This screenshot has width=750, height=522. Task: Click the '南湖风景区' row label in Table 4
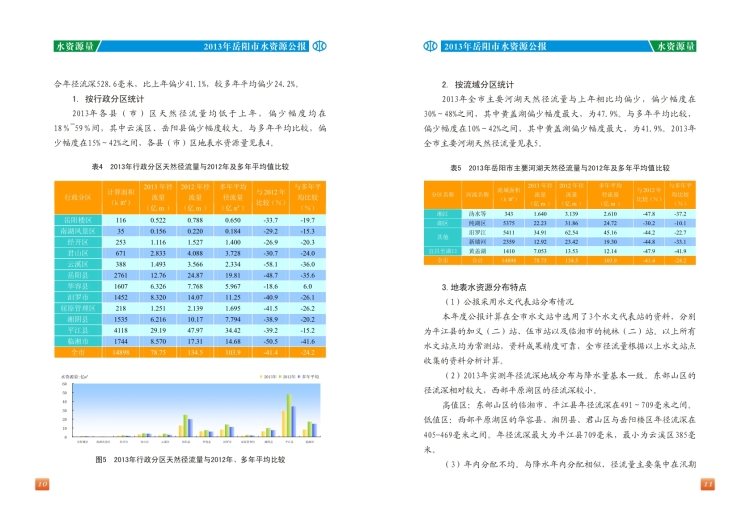pyautogui.click(x=78, y=231)
